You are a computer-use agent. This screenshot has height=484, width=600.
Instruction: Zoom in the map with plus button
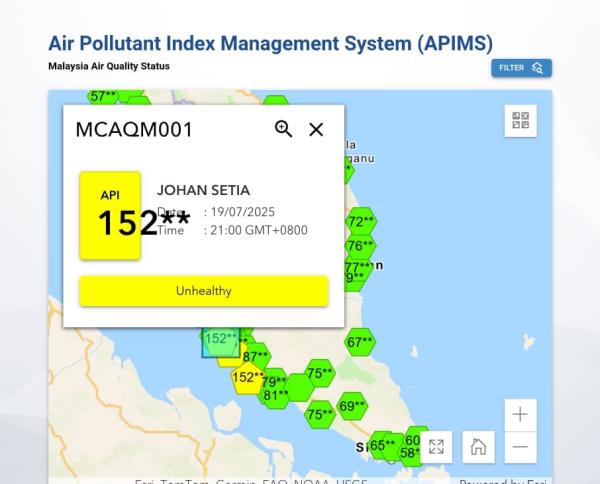520,414
